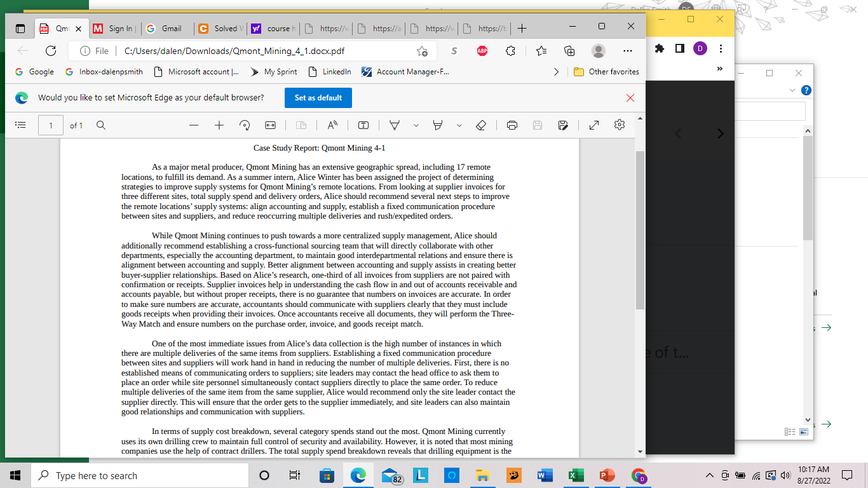868x488 pixels.
Task: Open the Microsoft account bookmark
Action: [196, 72]
